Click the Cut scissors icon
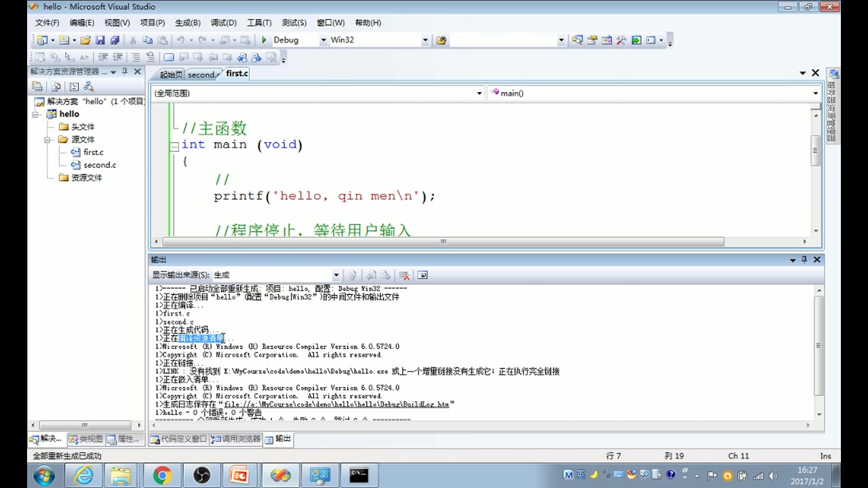The width and height of the screenshot is (868, 488). (x=134, y=40)
